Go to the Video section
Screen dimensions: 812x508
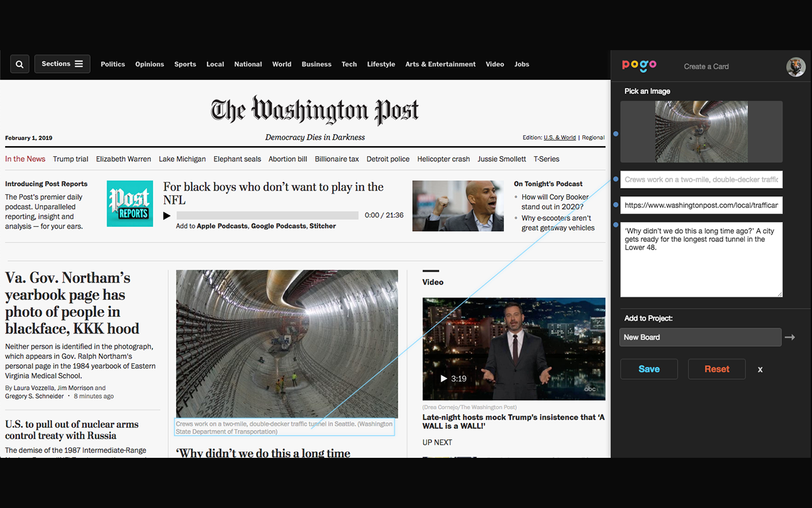(x=495, y=64)
